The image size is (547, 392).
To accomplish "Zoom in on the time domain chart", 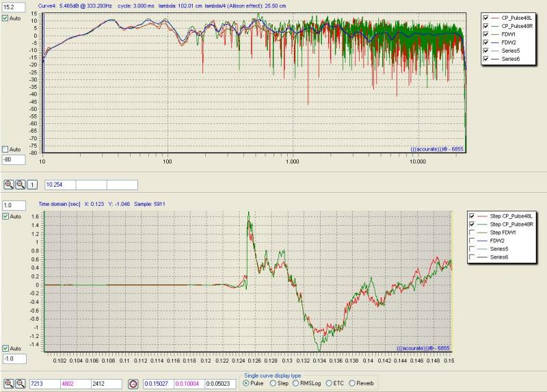I will 9,384.
